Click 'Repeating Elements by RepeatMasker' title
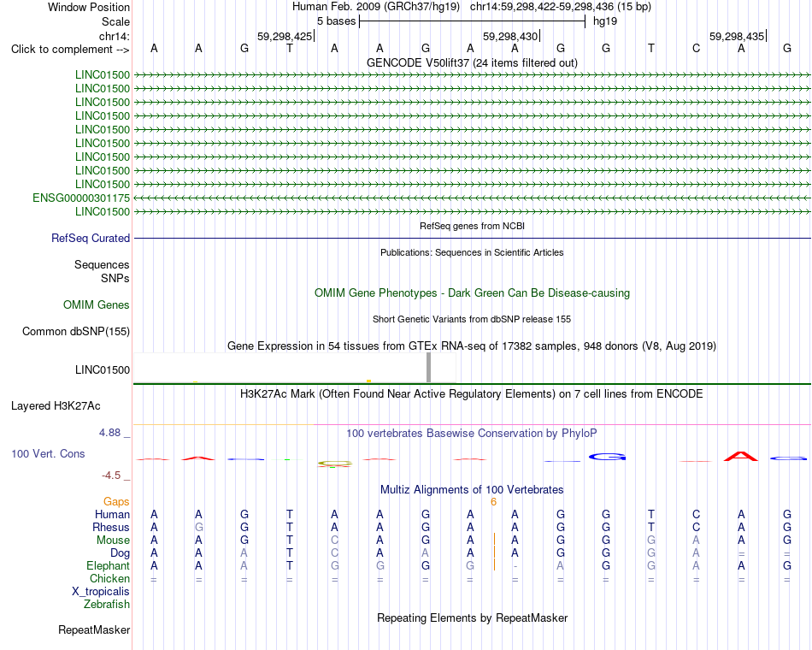The image size is (812, 650). (x=472, y=617)
